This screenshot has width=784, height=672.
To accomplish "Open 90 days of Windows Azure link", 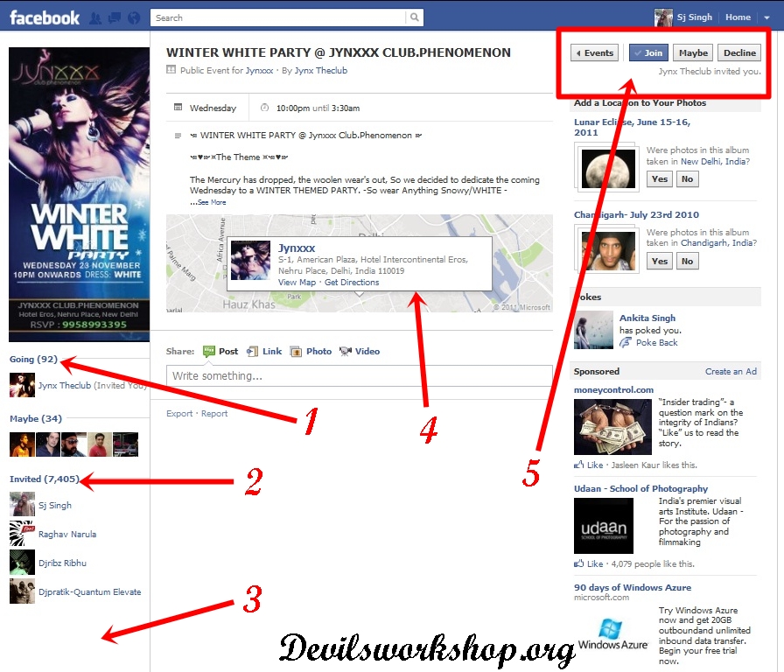I will [x=633, y=587].
